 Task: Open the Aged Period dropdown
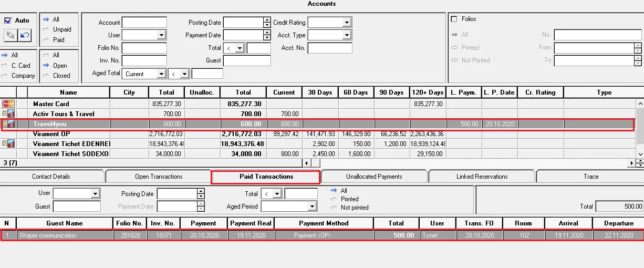[x=313, y=207]
